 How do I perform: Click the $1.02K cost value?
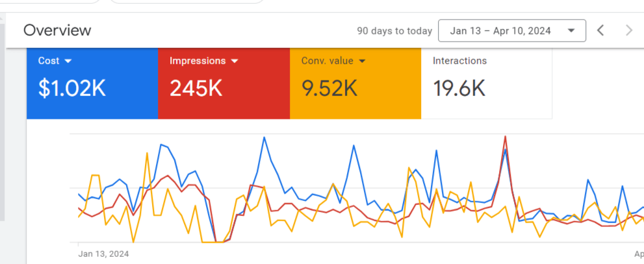pyautogui.click(x=72, y=88)
